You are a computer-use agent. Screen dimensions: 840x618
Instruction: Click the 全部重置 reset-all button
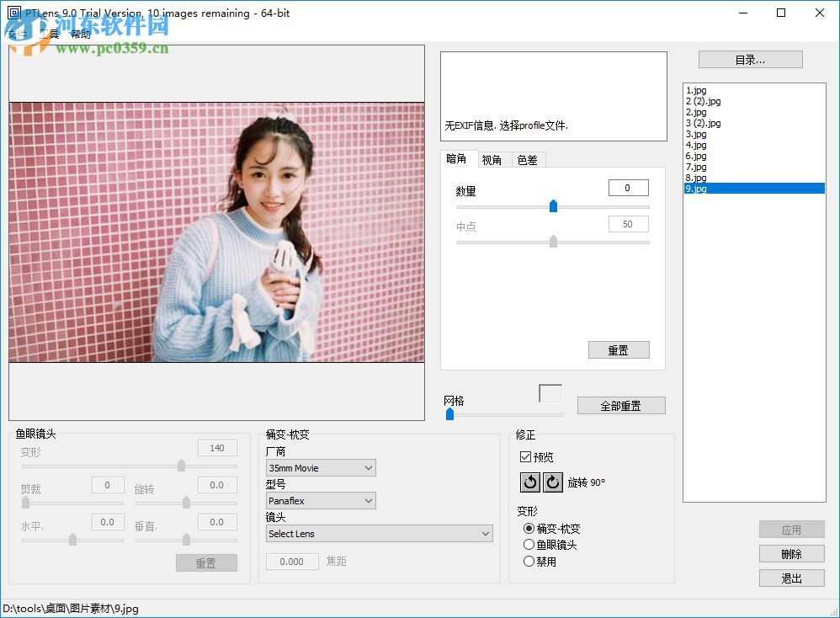pos(621,405)
